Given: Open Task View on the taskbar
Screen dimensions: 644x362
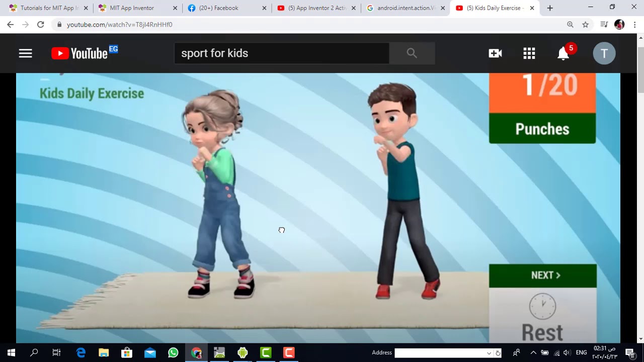Looking at the screenshot, I should [x=57, y=352].
